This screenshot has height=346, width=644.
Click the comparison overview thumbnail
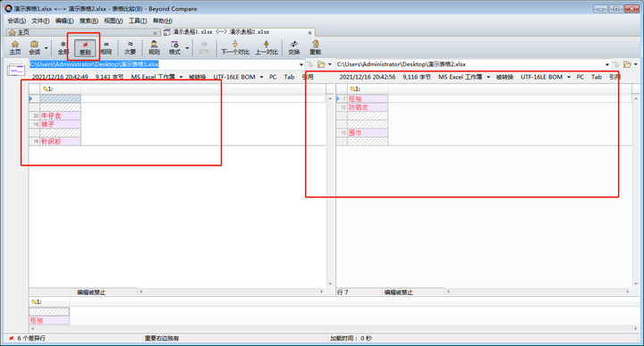click(16, 71)
